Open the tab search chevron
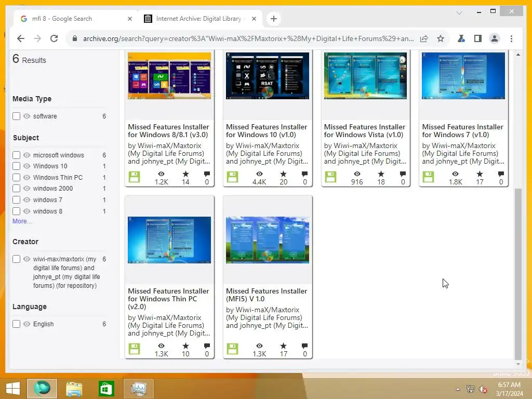The image size is (532, 399). (x=459, y=13)
